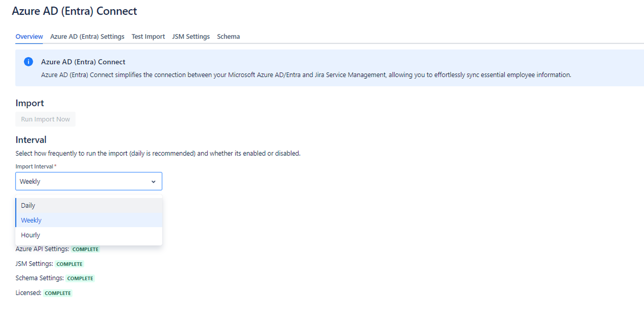Switch to Azure AD (Entra) Settings tab
Viewport: 644px width, 315px height.
pos(87,36)
